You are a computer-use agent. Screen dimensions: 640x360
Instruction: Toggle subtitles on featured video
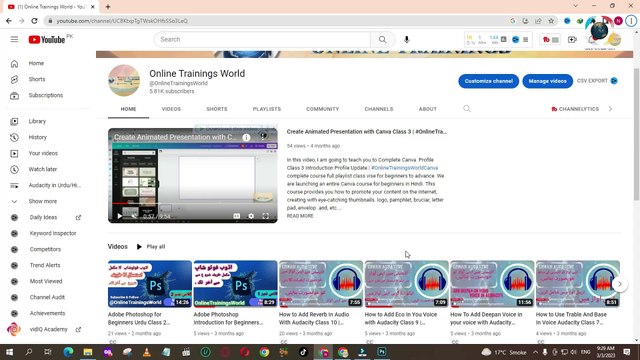click(236, 216)
